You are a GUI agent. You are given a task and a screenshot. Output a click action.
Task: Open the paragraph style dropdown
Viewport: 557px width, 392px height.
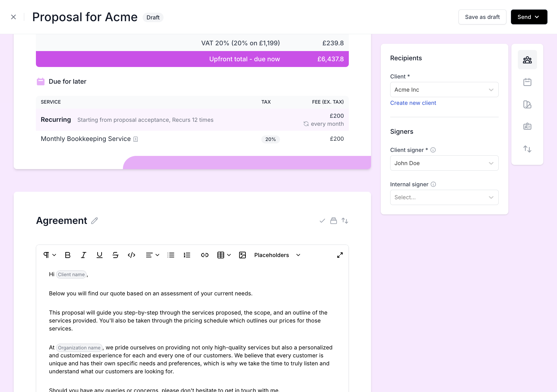click(50, 255)
